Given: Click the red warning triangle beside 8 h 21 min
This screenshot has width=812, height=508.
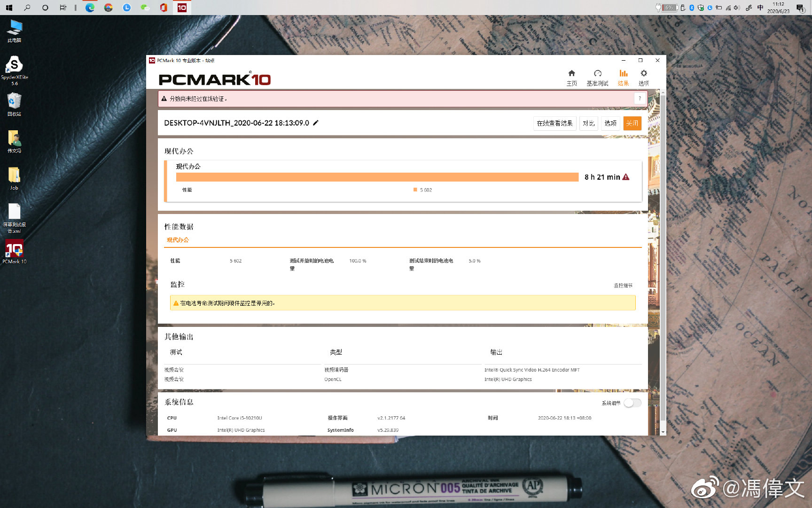Looking at the screenshot, I should pos(626,177).
